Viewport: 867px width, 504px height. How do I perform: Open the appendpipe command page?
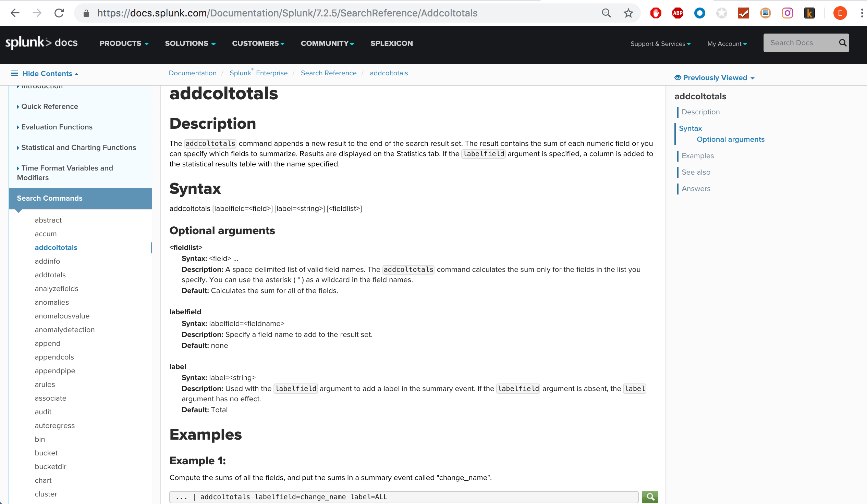pyautogui.click(x=55, y=371)
